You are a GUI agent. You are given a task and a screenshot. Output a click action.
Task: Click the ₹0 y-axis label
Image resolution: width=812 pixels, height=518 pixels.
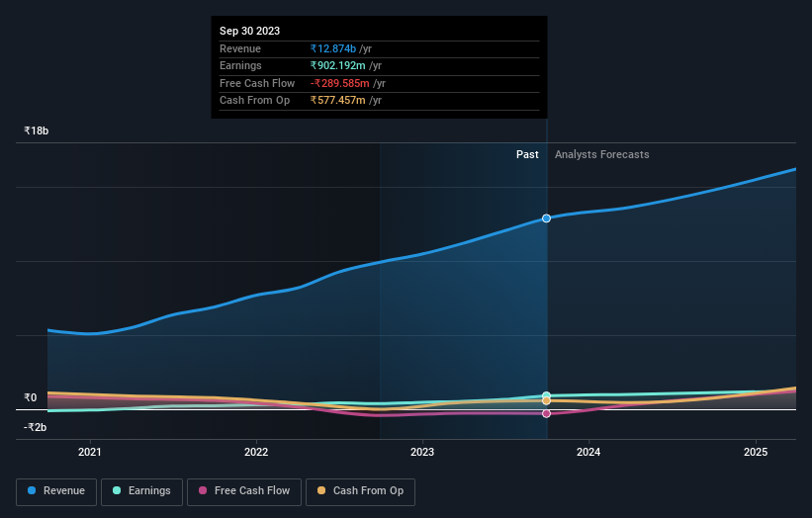click(31, 397)
